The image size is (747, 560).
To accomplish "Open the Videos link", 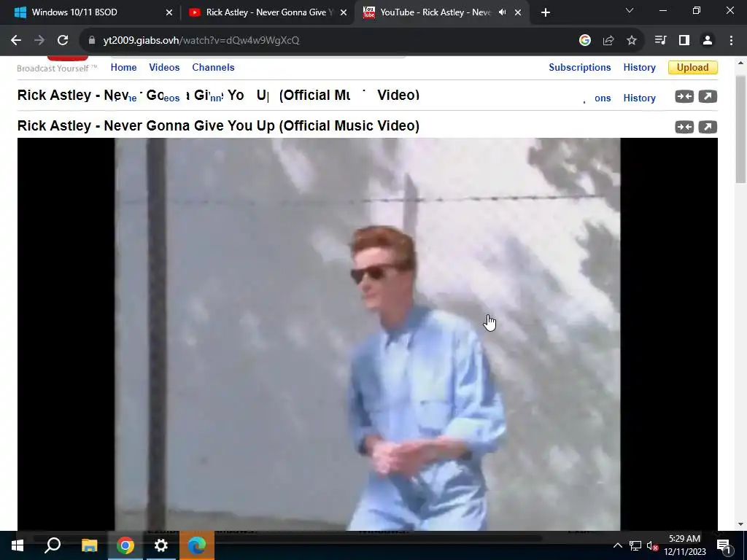I will 164,68.
